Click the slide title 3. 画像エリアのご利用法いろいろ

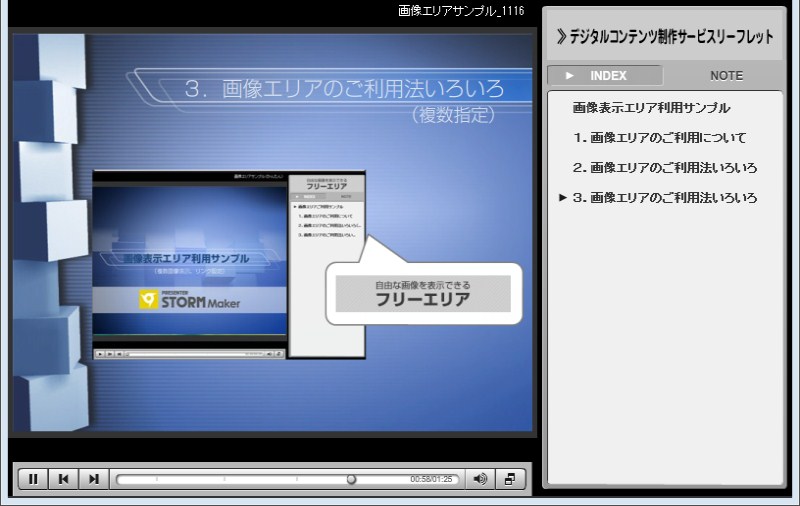click(x=344, y=88)
